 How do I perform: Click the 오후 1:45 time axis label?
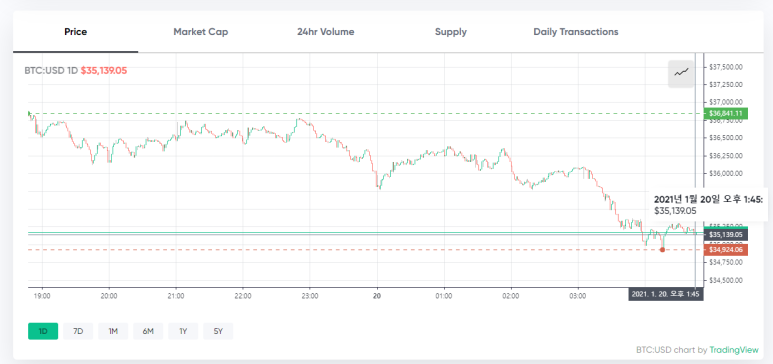tap(666, 294)
